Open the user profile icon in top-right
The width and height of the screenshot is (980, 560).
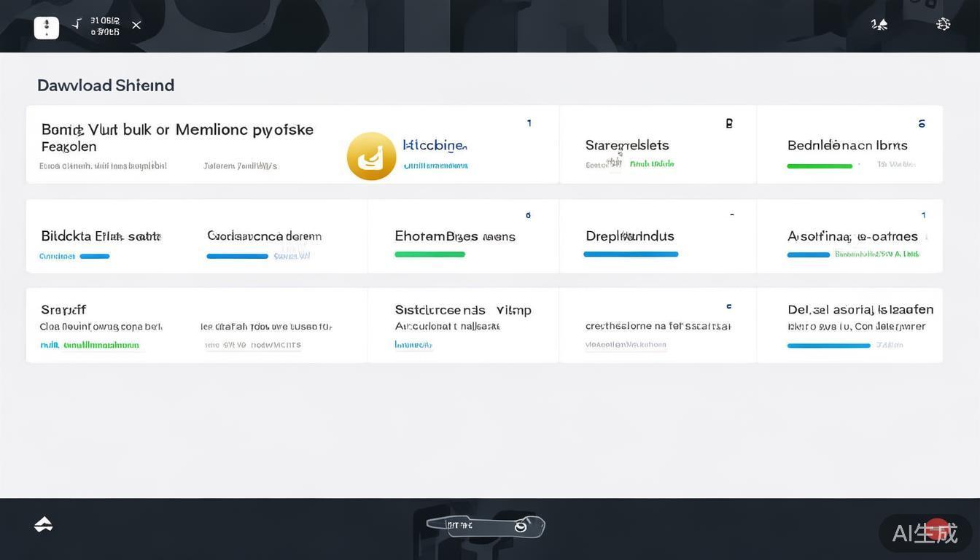point(879,25)
